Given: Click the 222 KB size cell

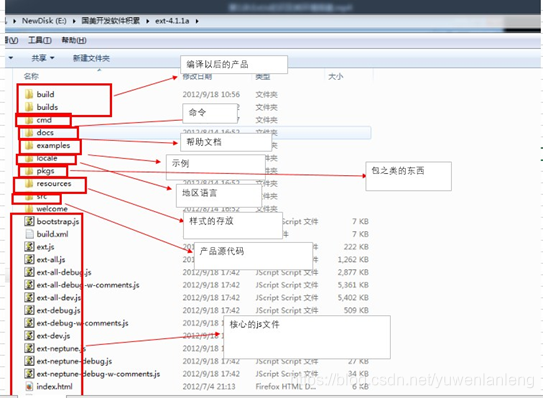Looking at the screenshot, I should point(356,247).
